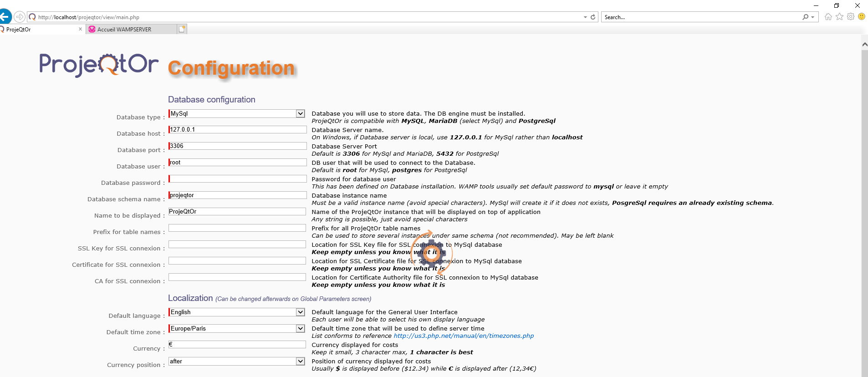Select the ProjeQtOr browser tab
Image resolution: width=868 pixels, height=377 pixels.
36,29
